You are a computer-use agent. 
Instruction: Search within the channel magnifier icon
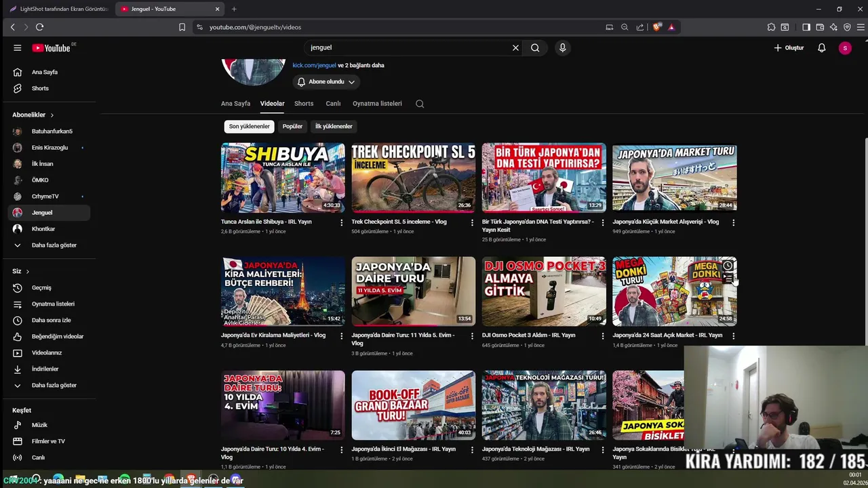(420, 104)
